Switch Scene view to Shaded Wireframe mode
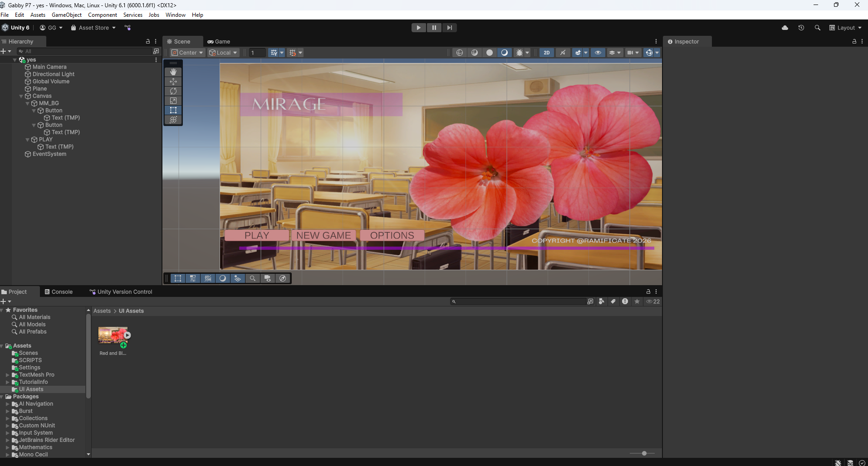 (475, 53)
